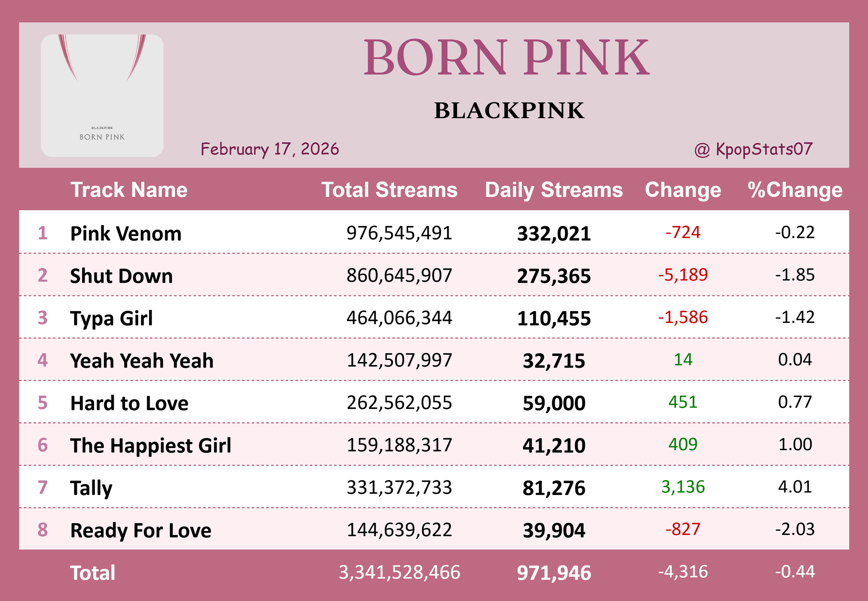Select the Typa Girl track name
Viewport: 868px width, 601px height.
click(111, 318)
